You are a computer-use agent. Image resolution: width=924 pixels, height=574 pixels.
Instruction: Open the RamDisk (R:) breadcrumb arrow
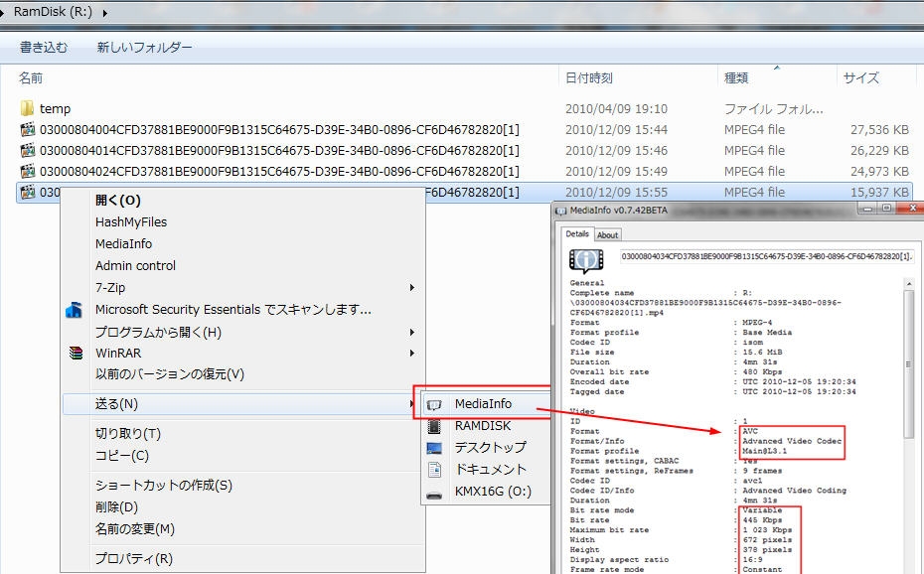click(105, 12)
